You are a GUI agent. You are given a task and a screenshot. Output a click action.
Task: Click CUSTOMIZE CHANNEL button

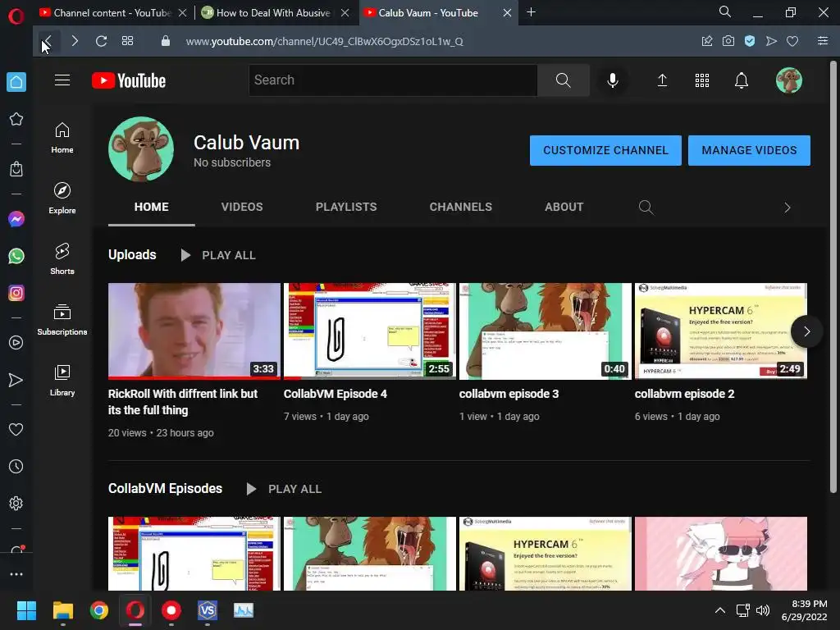point(605,151)
